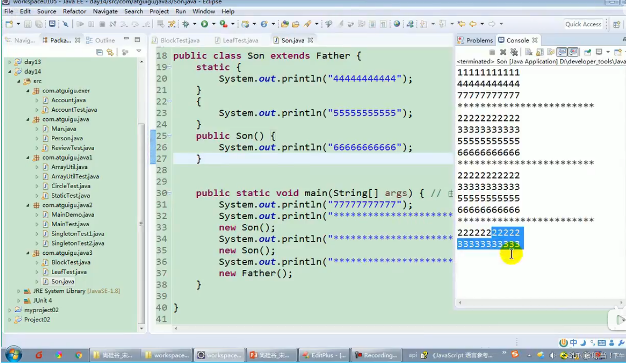Screen dimensions: 626x364
Task: Collapse the day14 project node
Action: click(10, 71)
